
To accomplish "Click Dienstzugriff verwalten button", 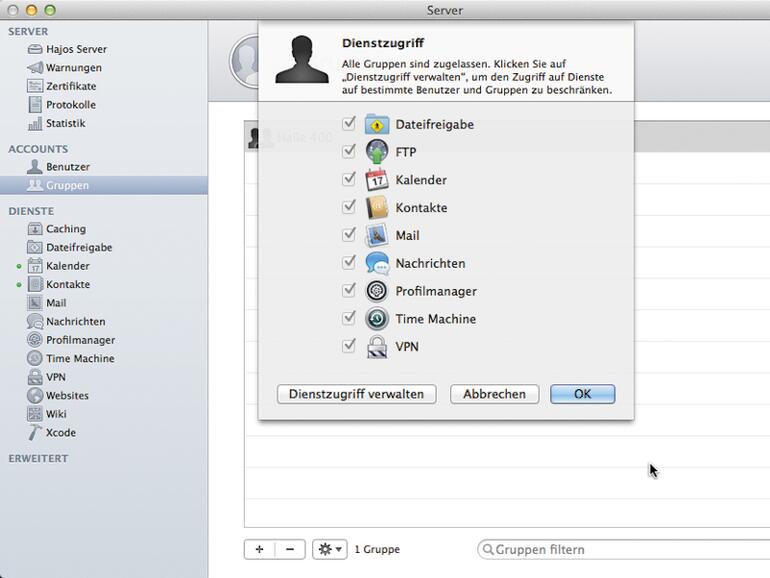I will point(357,394).
